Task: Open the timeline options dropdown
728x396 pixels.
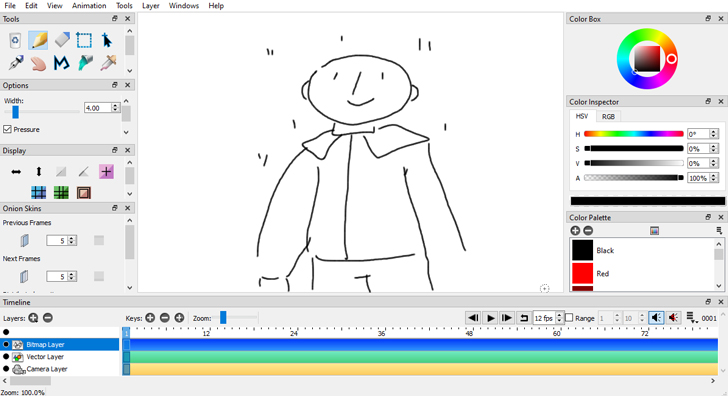Action: tap(691, 318)
